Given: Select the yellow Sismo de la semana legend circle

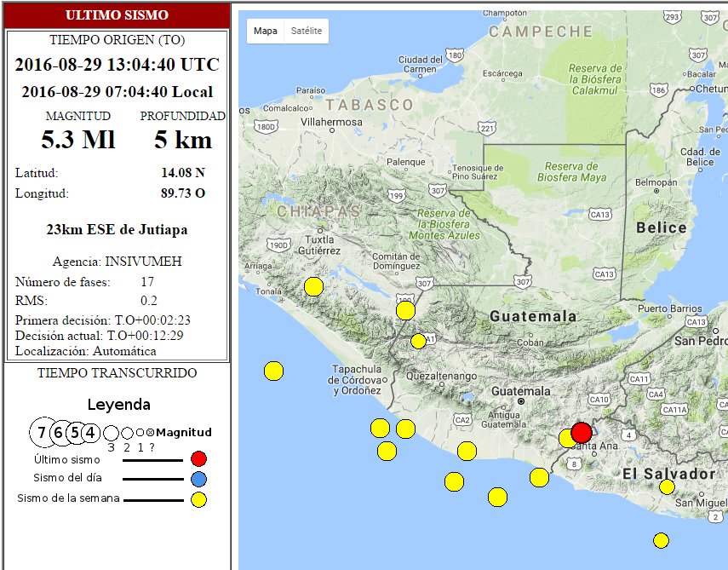Looking at the screenshot, I should pos(198,499).
